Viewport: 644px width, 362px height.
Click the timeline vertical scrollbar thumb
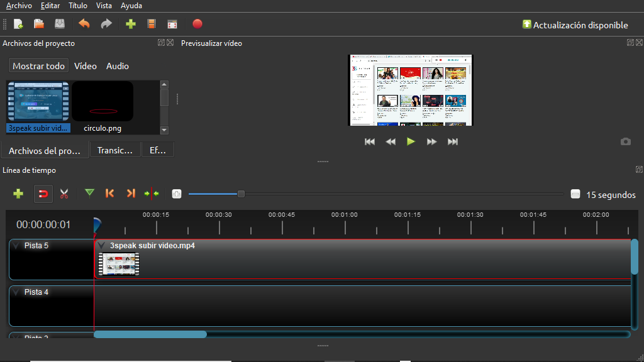click(x=635, y=257)
